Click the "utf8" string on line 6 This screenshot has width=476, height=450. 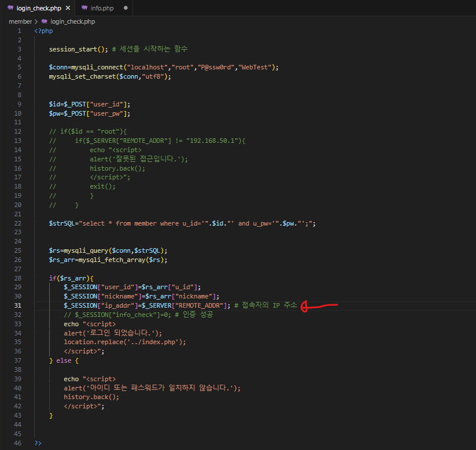[153, 76]
